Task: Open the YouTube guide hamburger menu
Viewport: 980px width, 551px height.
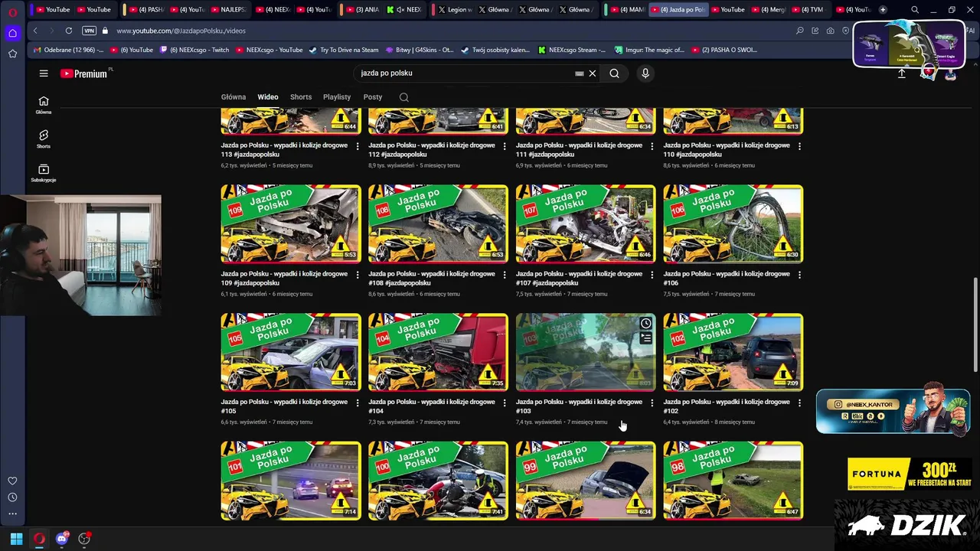Action: pyautogui.click(x=44, y=73)
